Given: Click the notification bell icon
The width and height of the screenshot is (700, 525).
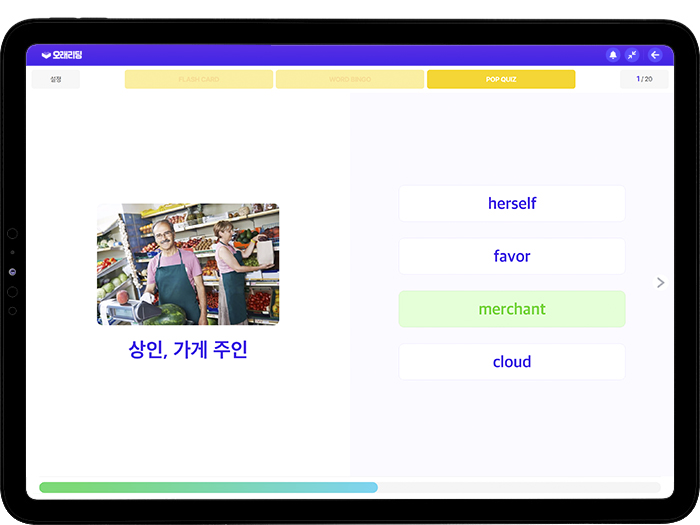Looking at the screenshot, I should tap(613, 55).
